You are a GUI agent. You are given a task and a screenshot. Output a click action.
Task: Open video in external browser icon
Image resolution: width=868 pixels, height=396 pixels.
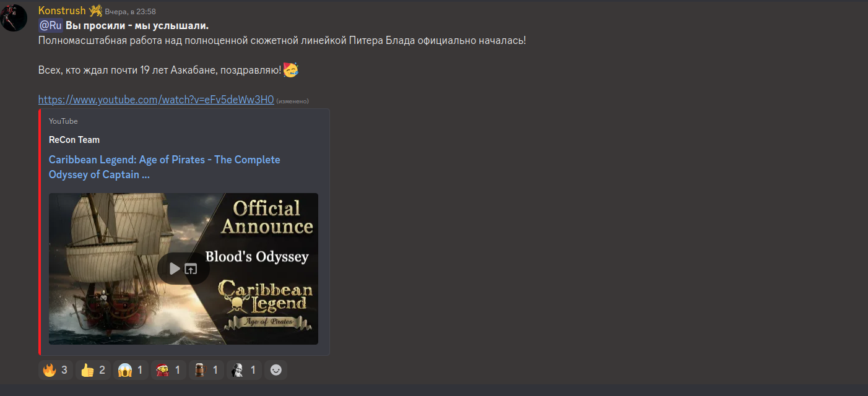click(191, 269)
